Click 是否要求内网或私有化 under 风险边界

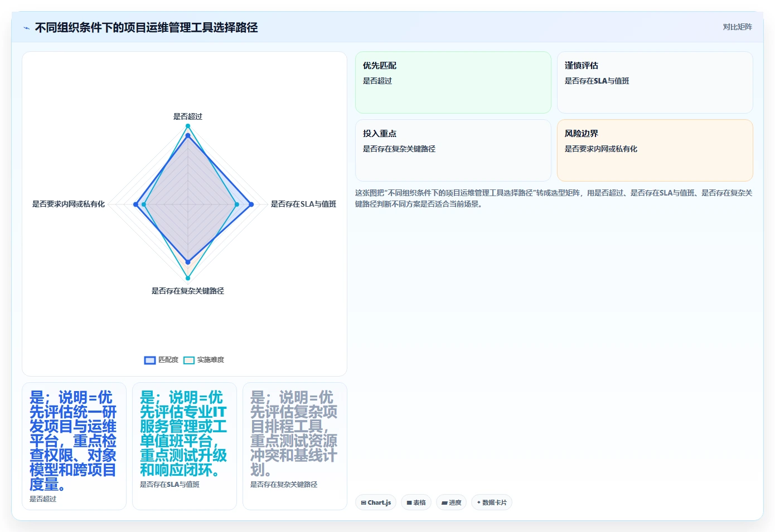[600, 149]
